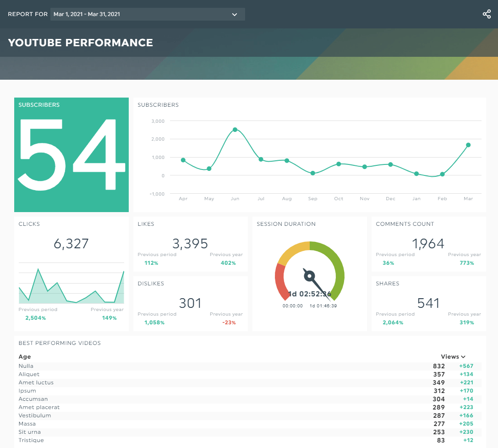Click the Age column header
The width and height of the screenshot is (498, 448).
[25, 356]
